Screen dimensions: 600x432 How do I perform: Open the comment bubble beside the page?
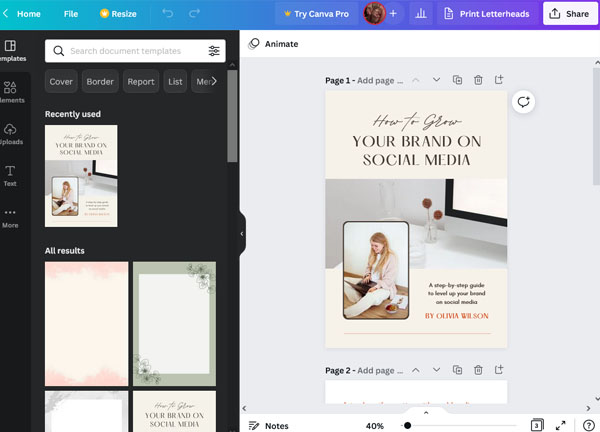(523, 102)
